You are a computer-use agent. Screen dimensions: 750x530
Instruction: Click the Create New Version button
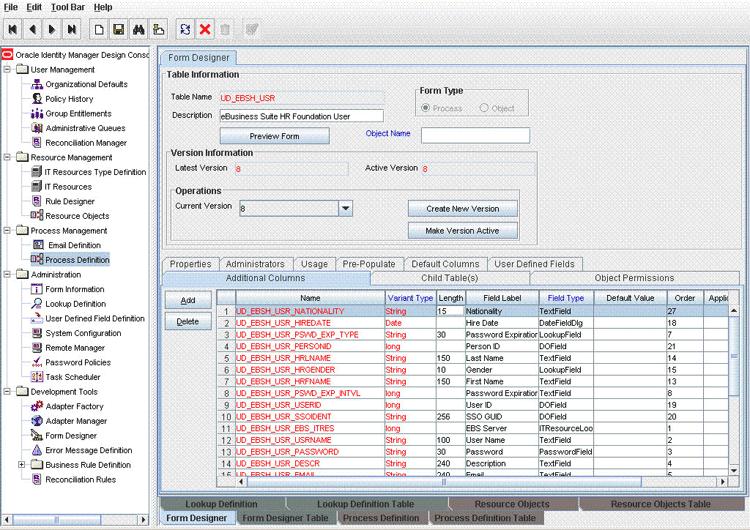pyautogui.click(x=462, y=208)
